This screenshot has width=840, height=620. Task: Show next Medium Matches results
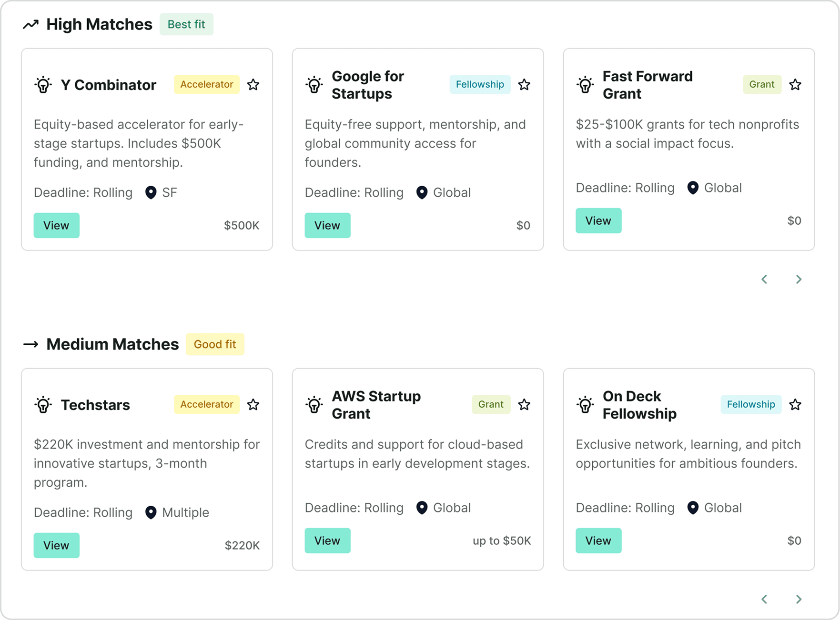pyautogui.click(x=799, y=600)
